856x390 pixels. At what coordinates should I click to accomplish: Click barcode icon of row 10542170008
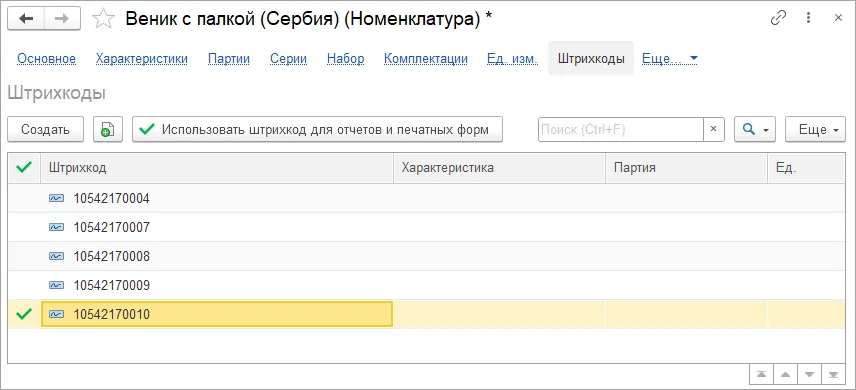click(x=56, y=256)
